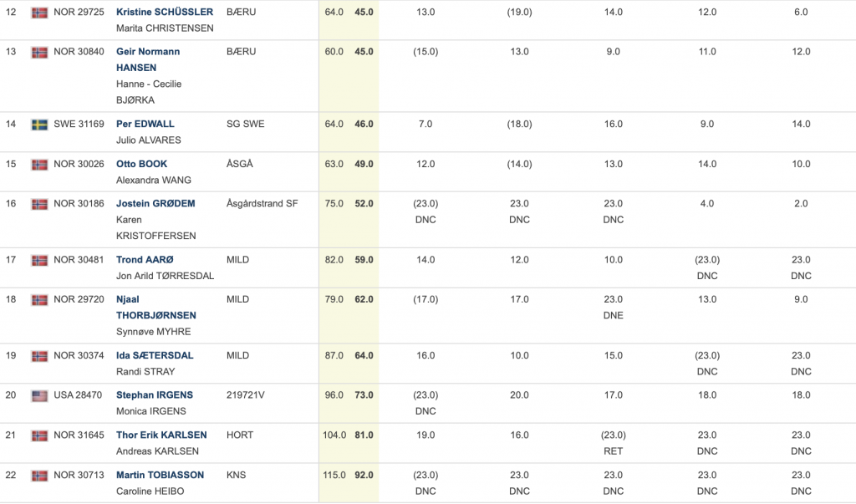Open Thor Erik KARLSEN profile link
This screenshot has width=856, height=504.
click(161, 435)
